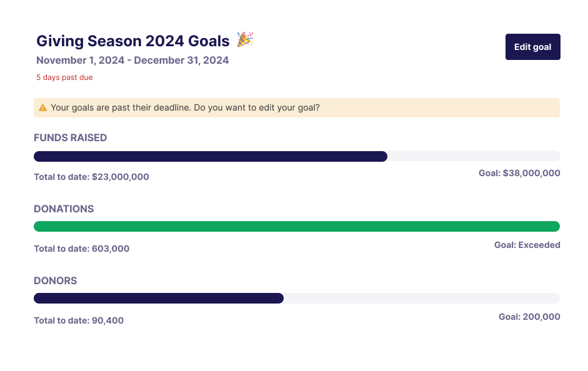
Task: Click the November–December 2024 date range
Action: click(132, 61)
